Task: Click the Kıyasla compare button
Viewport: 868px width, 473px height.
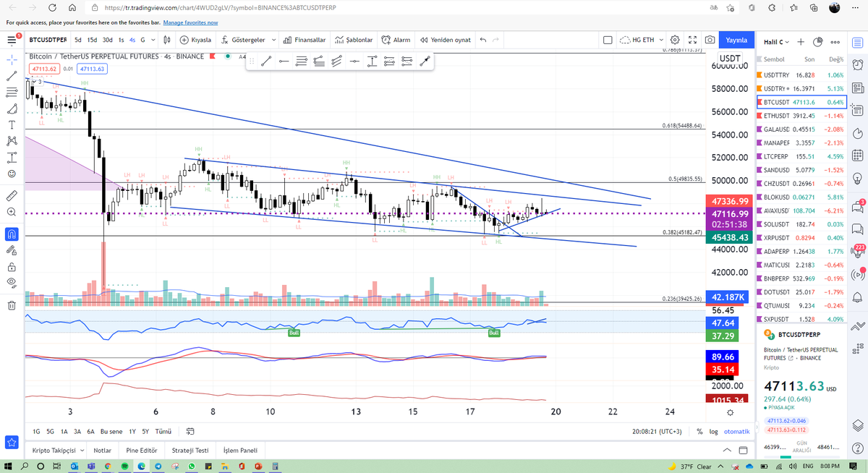Action: coord(195,40)
